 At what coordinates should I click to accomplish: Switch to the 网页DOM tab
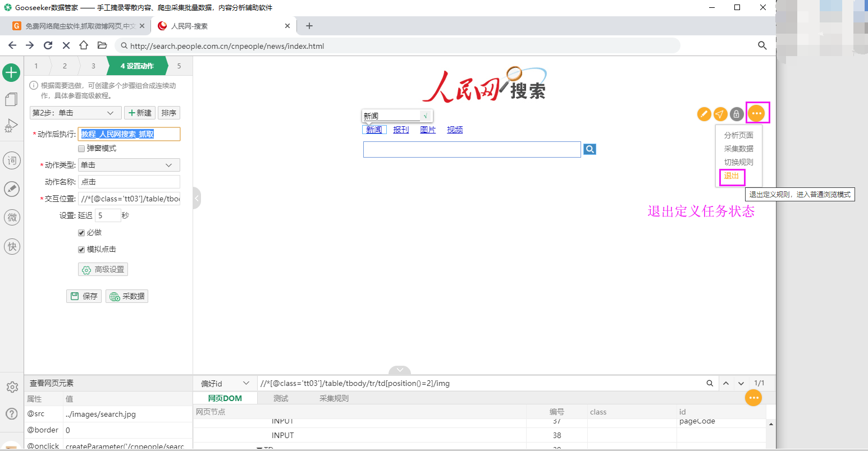coord(225,398)
